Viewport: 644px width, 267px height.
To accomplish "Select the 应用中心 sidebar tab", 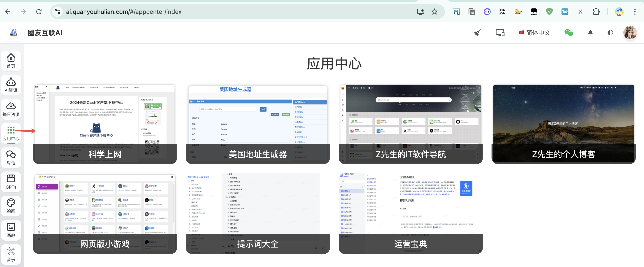I will click(x=11, y=133).
